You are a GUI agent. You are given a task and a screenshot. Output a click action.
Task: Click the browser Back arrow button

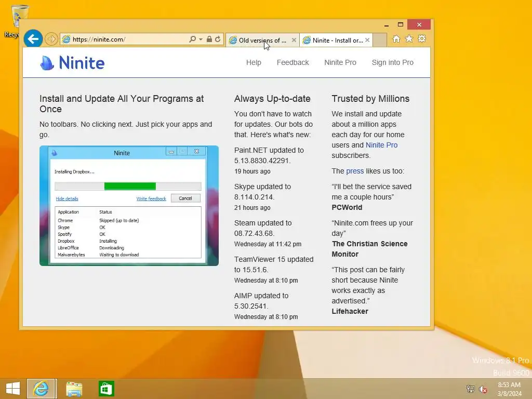point(33,39)
